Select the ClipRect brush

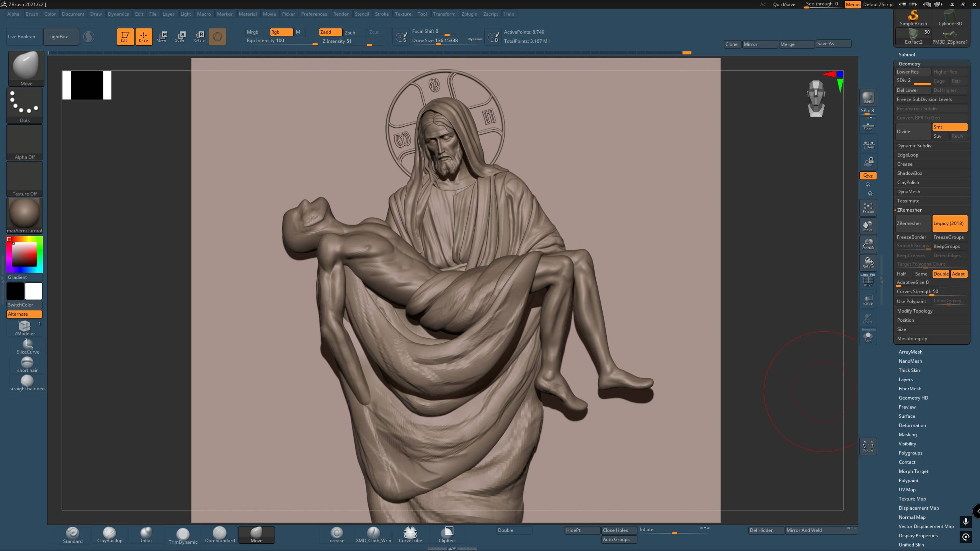click(447, 535)
